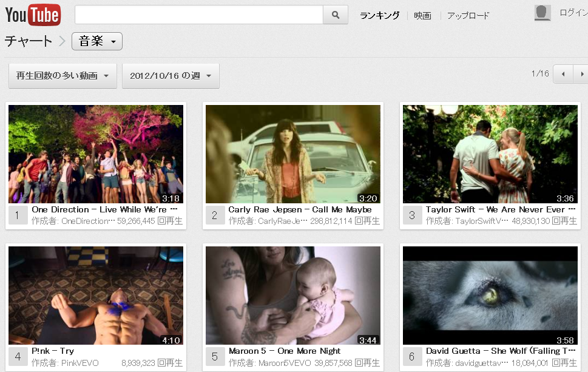Click title P!nk – Try

(x=53, y=351)
